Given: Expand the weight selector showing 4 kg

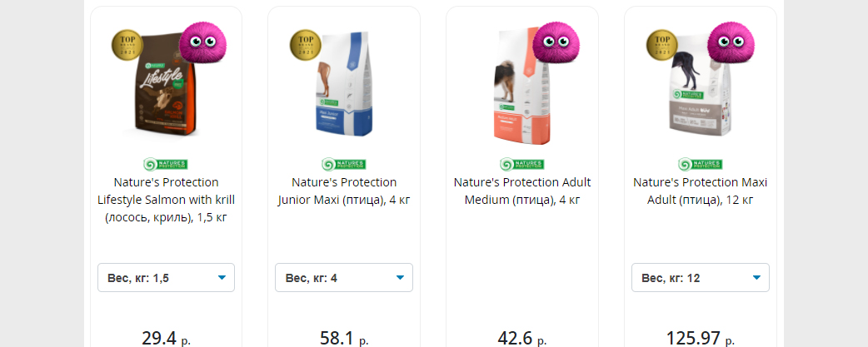Looking at the screenshot, I should (x=344, y=278).
